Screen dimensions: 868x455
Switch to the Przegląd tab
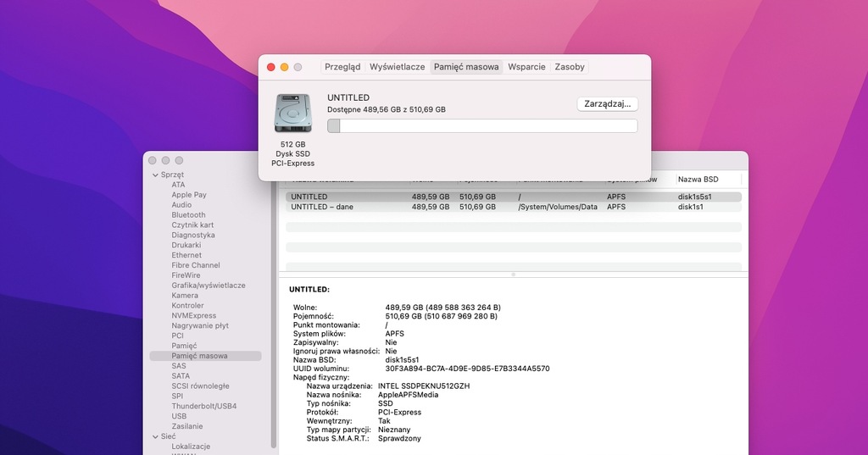(x=342, y=67)
